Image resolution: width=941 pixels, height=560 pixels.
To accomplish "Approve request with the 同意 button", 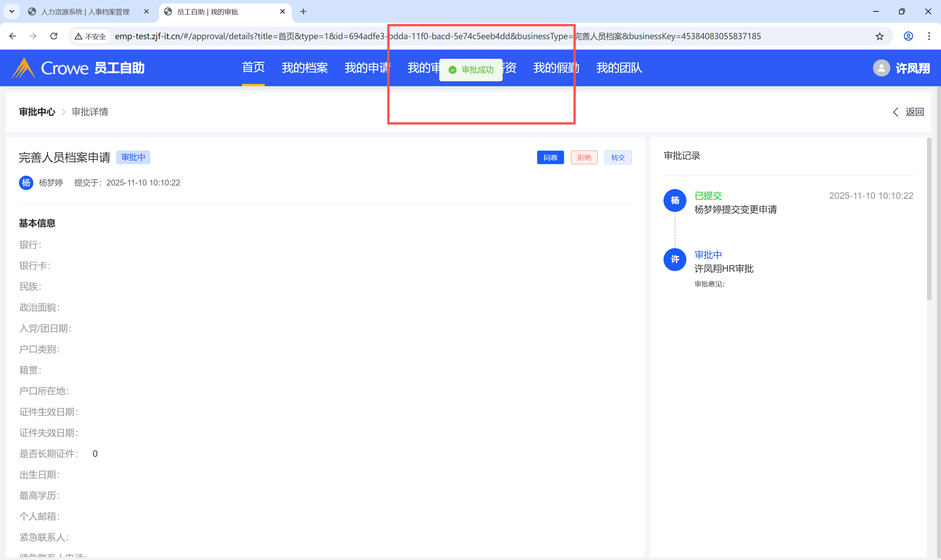I will 550,158.
